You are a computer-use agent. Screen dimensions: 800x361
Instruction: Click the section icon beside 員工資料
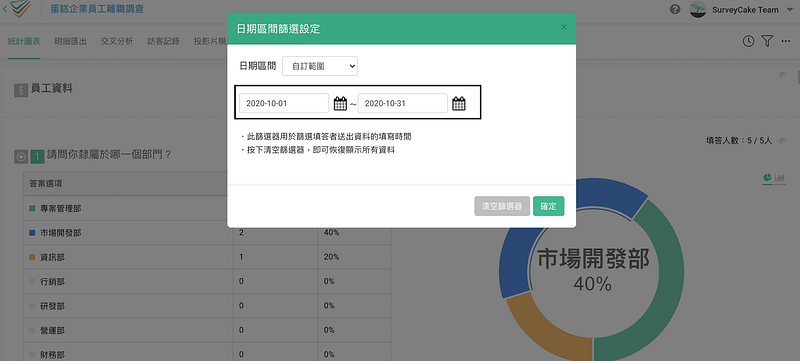coord(21,91)
